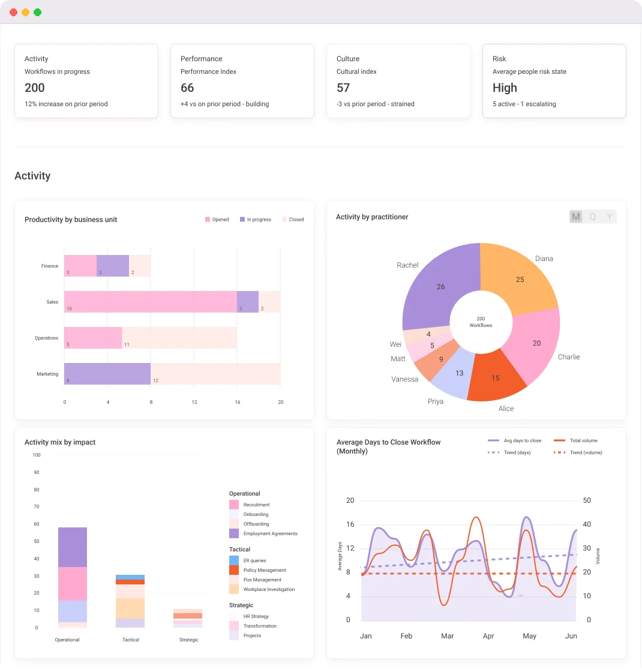Click the Strategic stacked column

(x=188, y=619)
